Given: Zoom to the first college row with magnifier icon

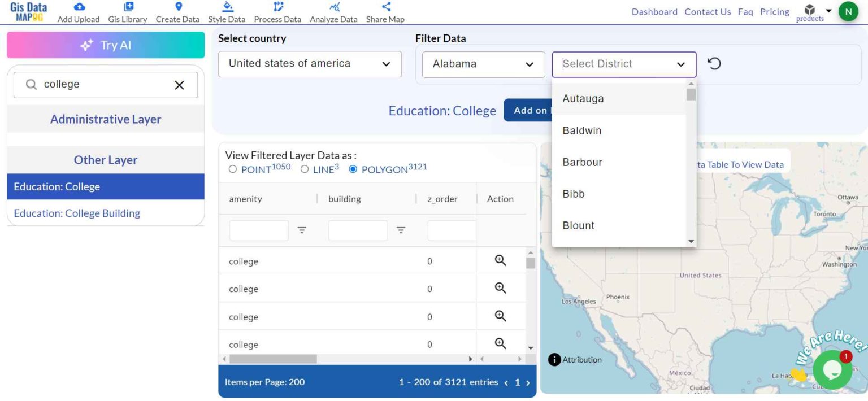Looking at the screenshot, I should (500, 260).
